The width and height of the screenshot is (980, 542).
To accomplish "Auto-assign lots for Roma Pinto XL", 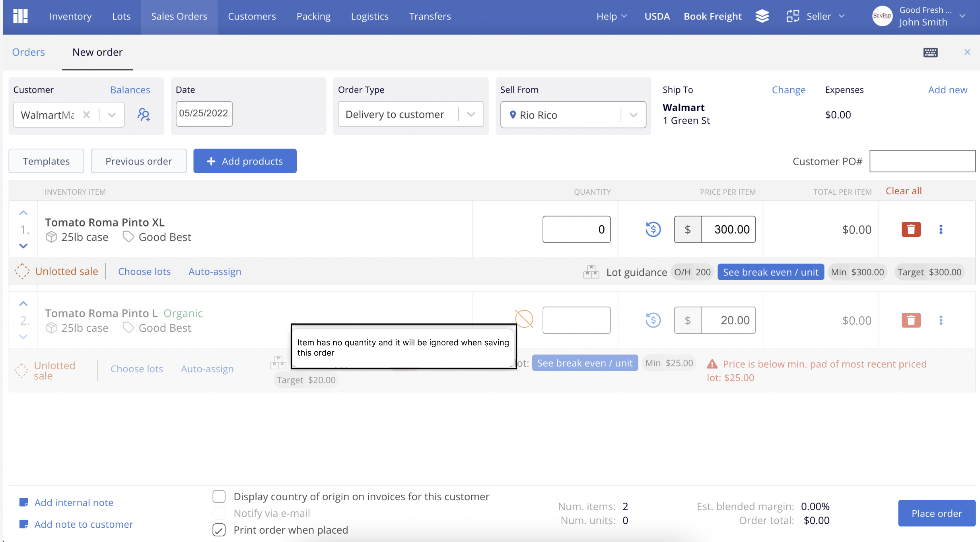I will (x=215, y=271).
